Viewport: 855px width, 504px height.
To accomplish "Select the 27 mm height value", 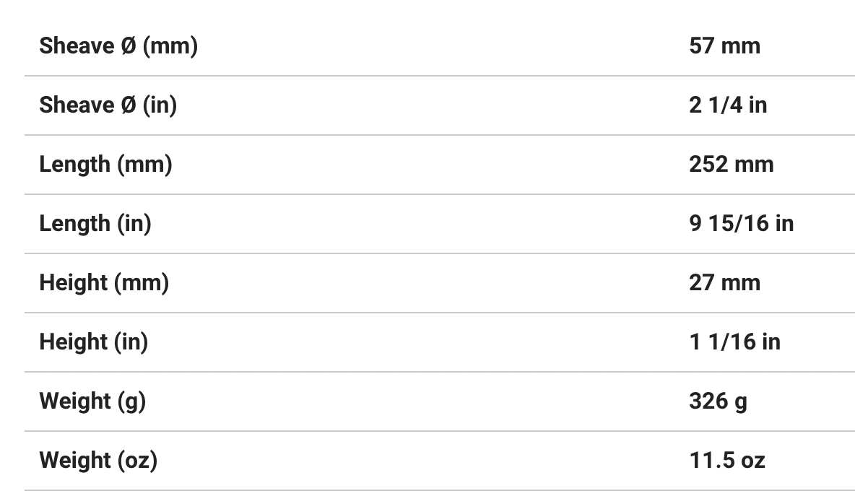I will coord(724,282).
